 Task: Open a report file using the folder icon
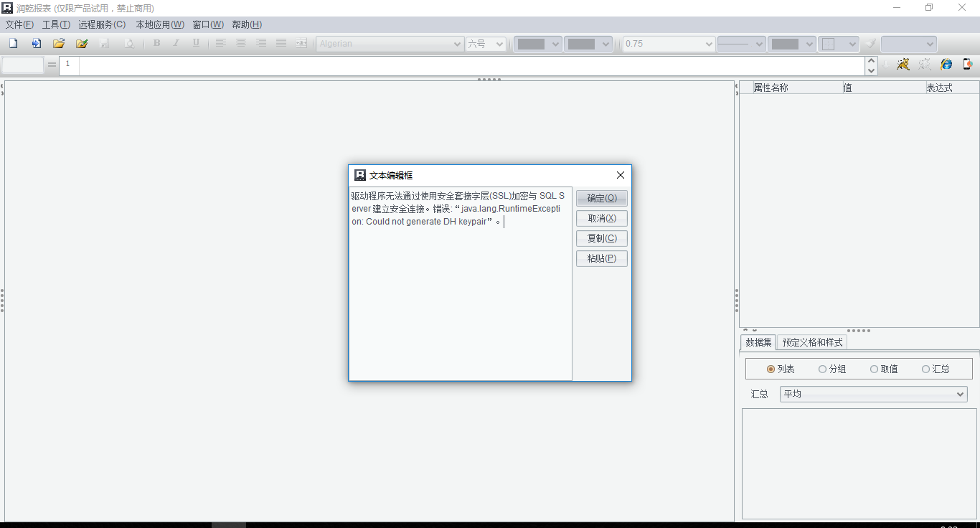(59, 44)
